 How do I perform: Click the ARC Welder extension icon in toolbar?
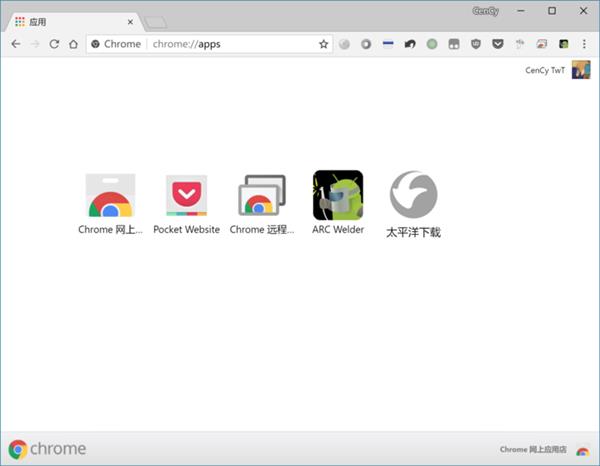[563, 44]
